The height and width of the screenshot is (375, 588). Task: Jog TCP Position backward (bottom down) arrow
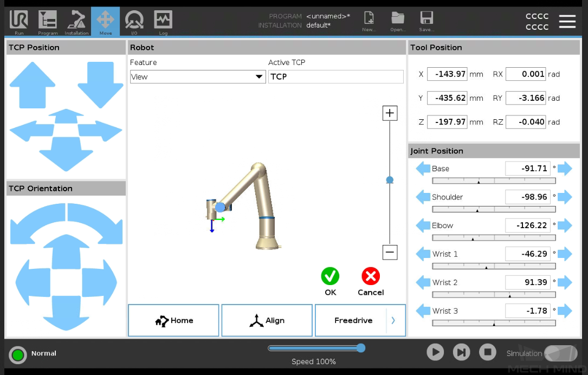tap(66, 154)
